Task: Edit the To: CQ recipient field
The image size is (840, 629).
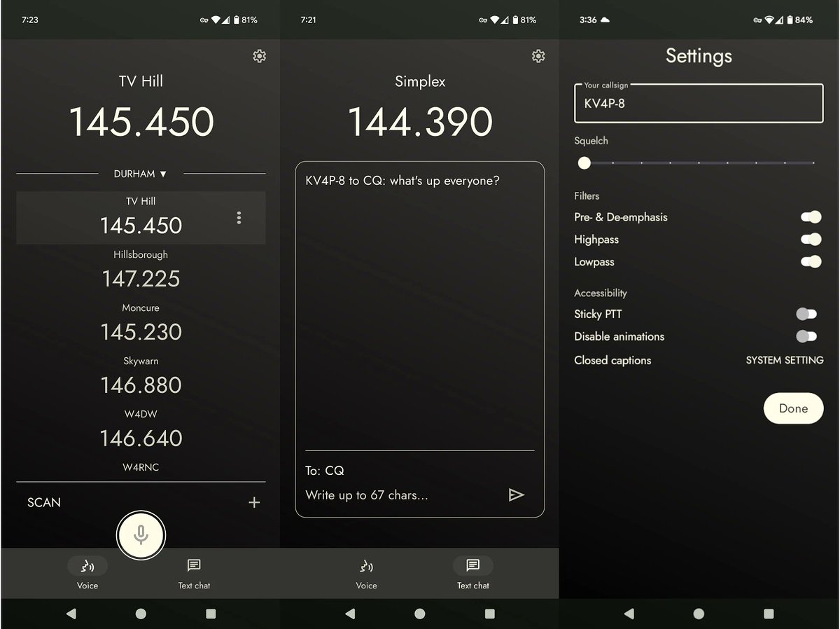Action: 325,471
